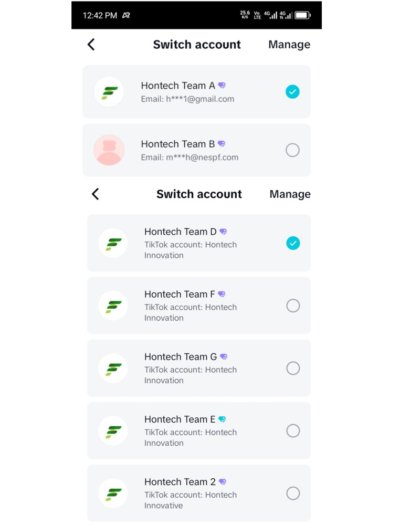Open Manage in the lower header

[290, 194]
